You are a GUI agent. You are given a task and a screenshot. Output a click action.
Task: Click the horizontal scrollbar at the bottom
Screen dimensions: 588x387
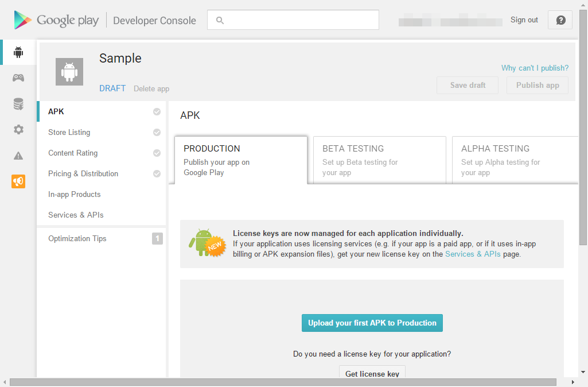283,382
